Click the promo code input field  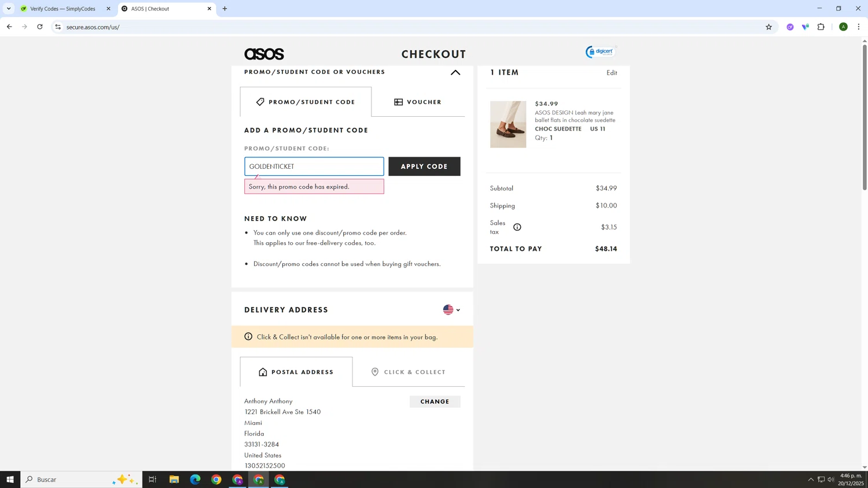click(314, 167)
